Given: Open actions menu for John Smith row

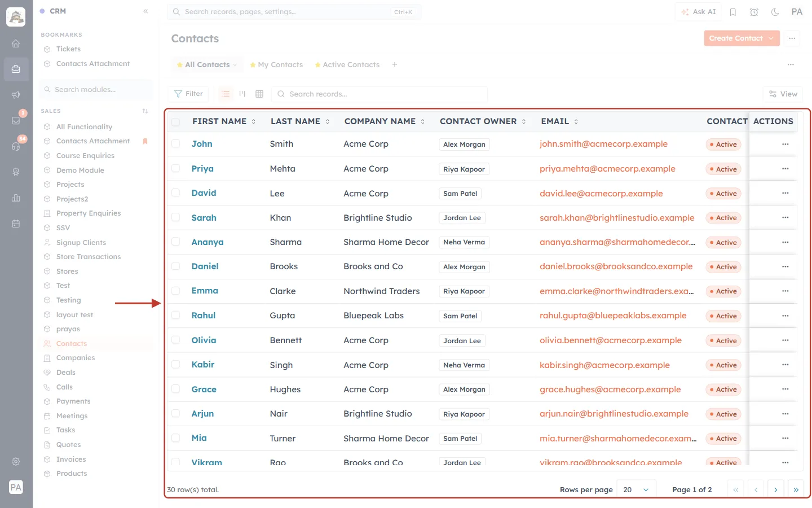Looking at the screenshot, I should tap(785, 144).
